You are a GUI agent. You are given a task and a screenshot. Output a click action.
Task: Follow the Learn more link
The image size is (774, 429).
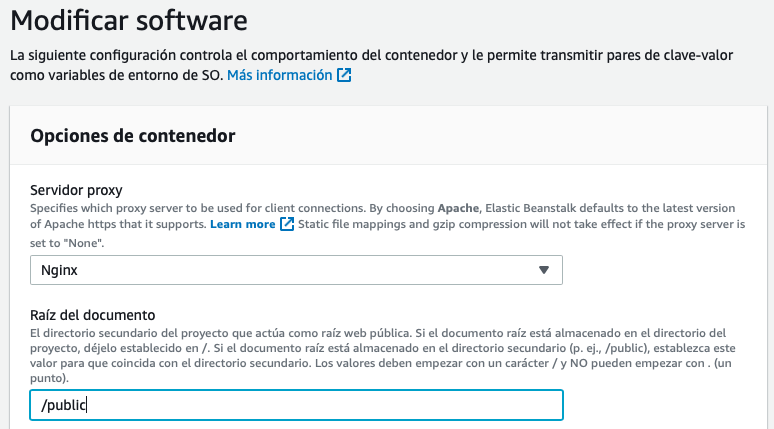point(242,224)
